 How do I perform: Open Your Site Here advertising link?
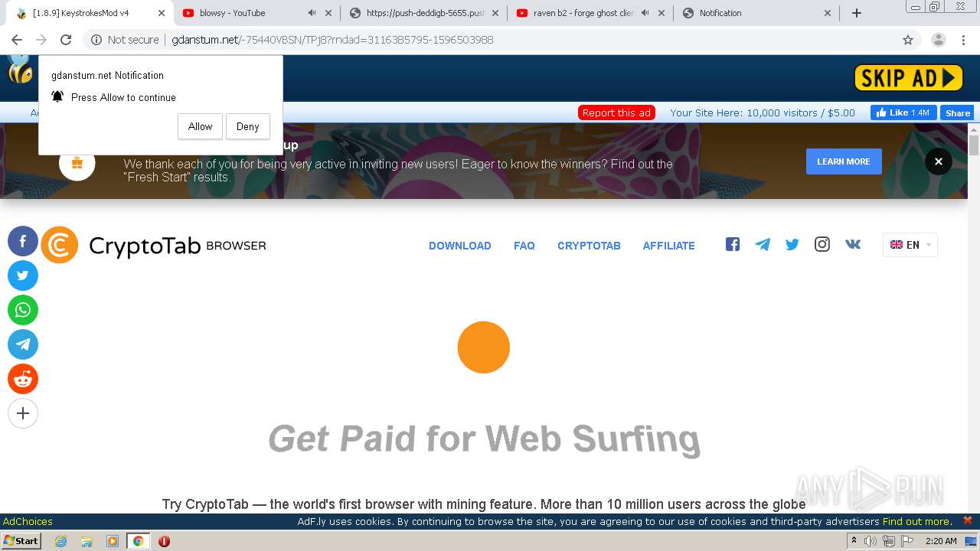[763, 112]
